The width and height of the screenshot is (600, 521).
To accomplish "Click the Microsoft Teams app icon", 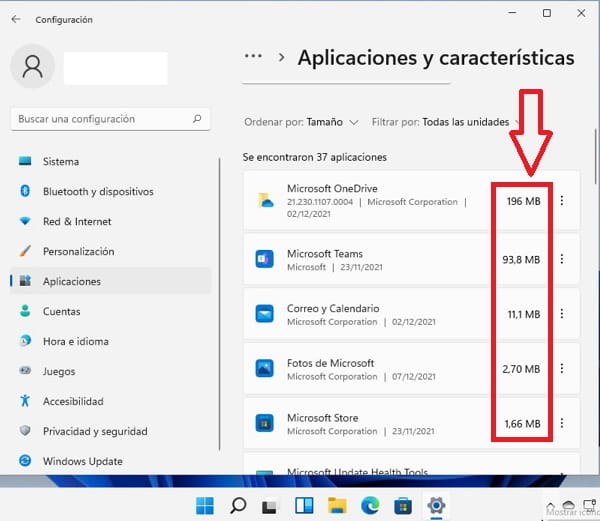I will 265,259.
